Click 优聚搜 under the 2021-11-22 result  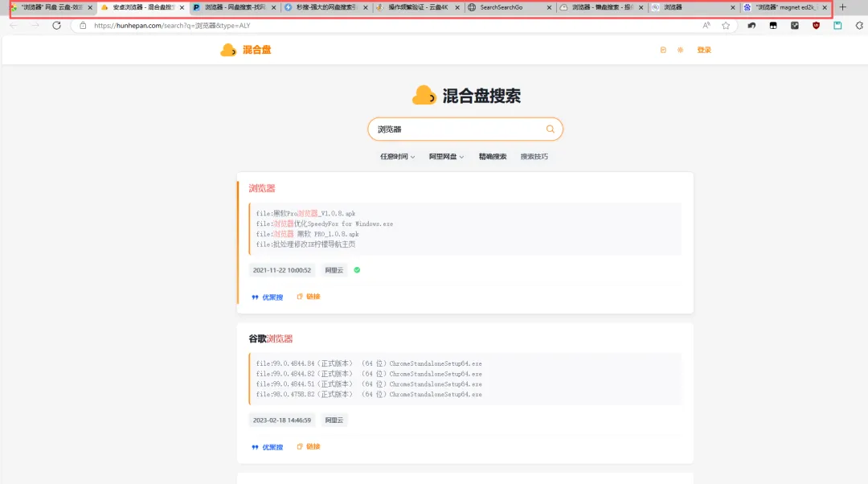coord(268,297)
